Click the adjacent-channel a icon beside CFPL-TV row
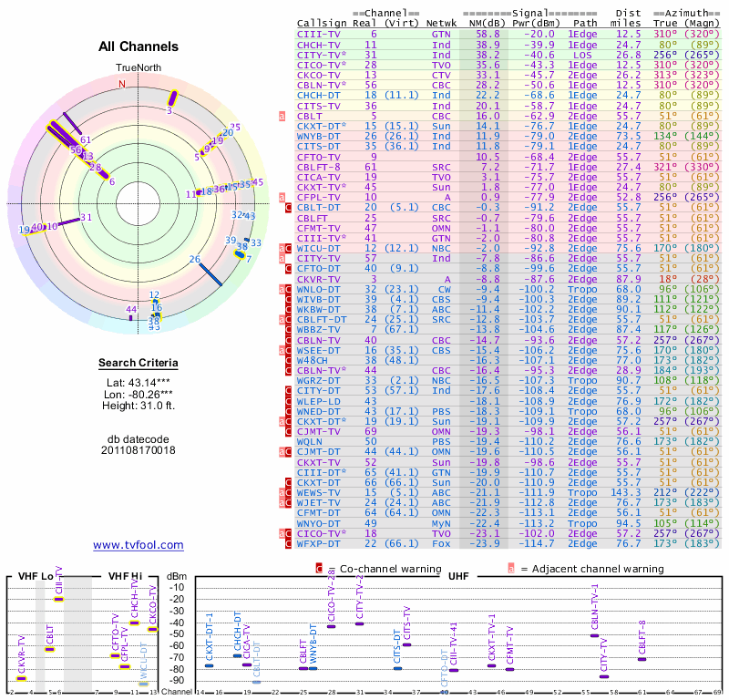Screen dimensions: 729x700 282,197
